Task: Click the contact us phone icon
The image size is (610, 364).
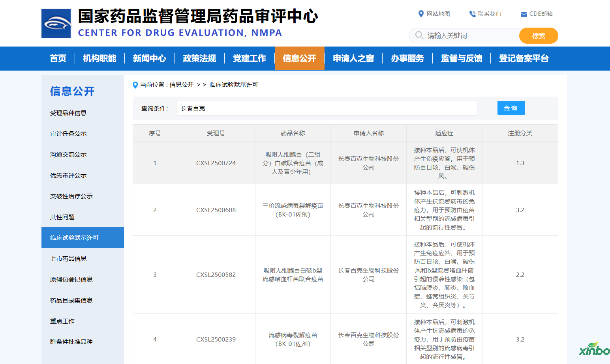Action: tap(472, 14)
